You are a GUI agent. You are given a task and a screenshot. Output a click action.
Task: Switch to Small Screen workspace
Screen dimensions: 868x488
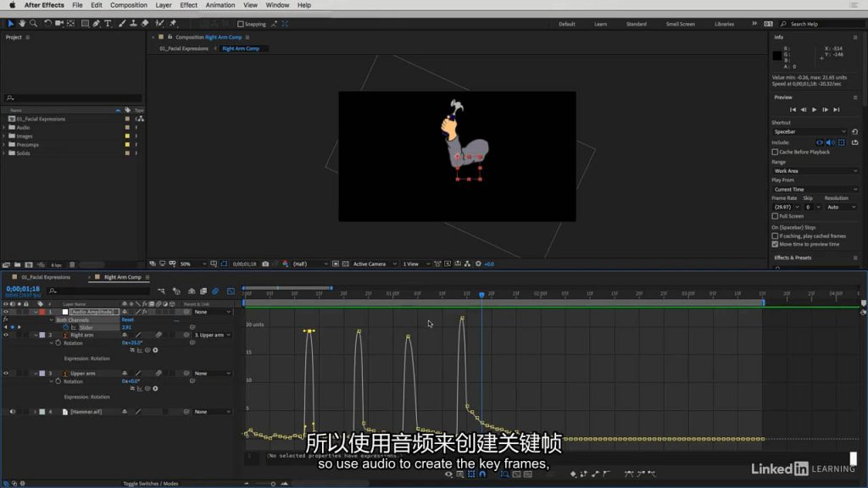[x=681, y=25]
